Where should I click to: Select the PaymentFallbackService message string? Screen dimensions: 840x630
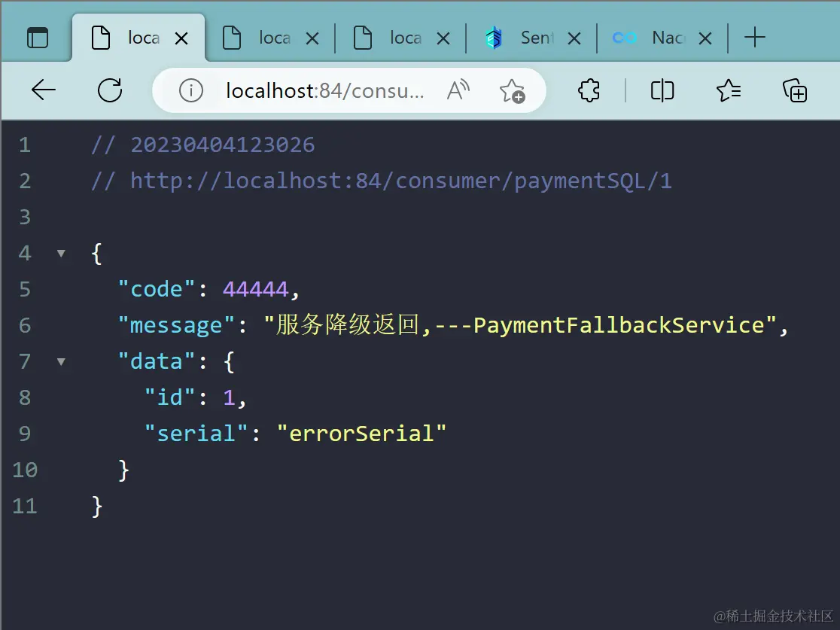click(x=519, y=325)
